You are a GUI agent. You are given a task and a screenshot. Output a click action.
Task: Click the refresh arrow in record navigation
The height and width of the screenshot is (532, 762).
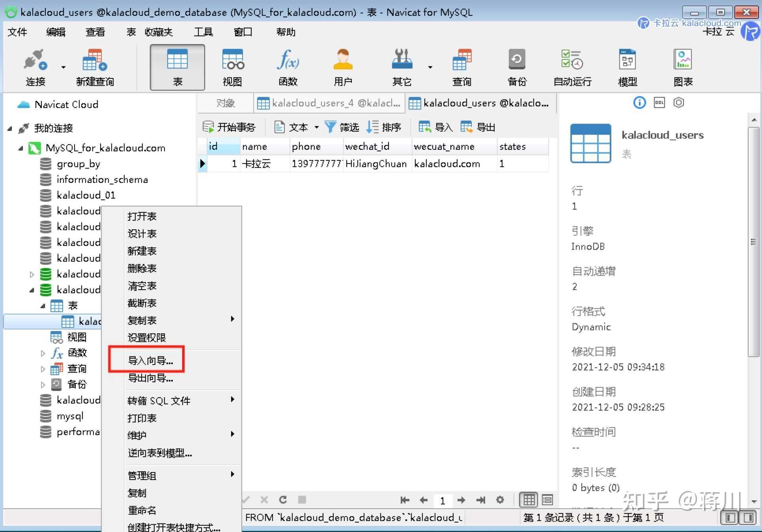tap(283, 499)
